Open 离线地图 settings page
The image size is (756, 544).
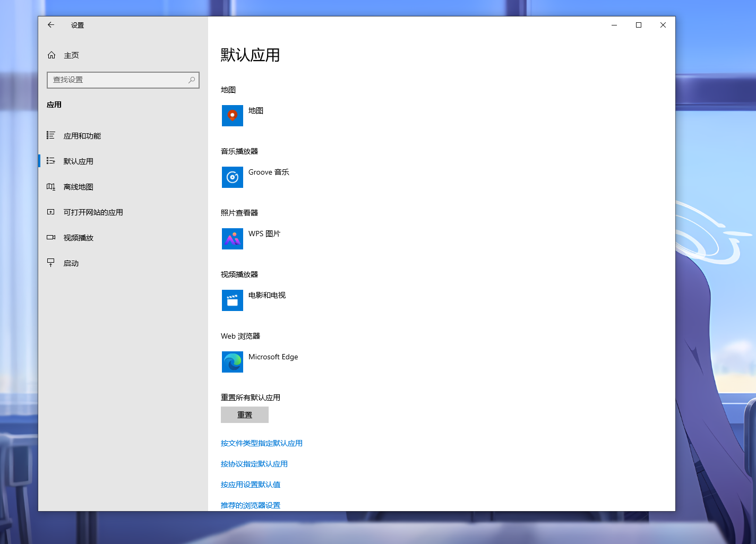click(123, 187)
